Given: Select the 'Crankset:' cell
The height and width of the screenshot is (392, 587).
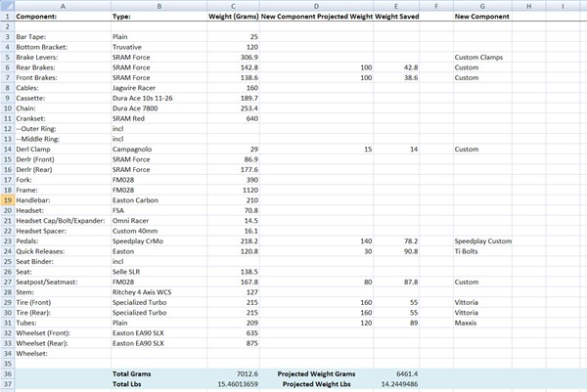Looking at the screenshot, I should click(63, 118).
